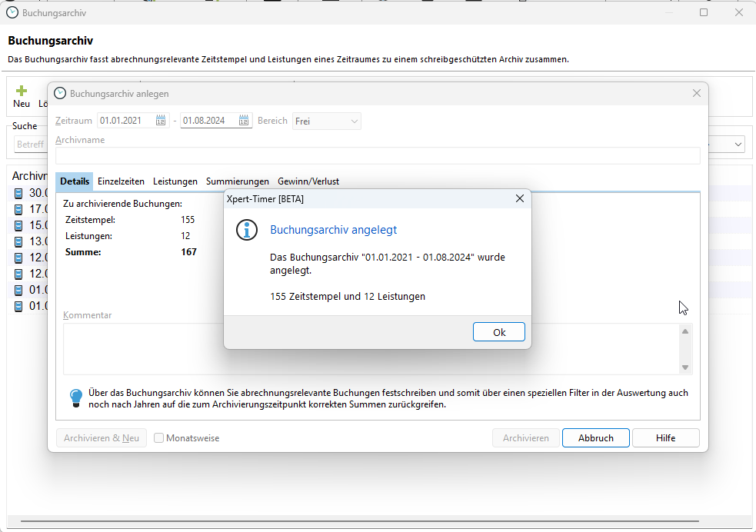Select archive entry icon starting with 13.0

pos(19,241)
